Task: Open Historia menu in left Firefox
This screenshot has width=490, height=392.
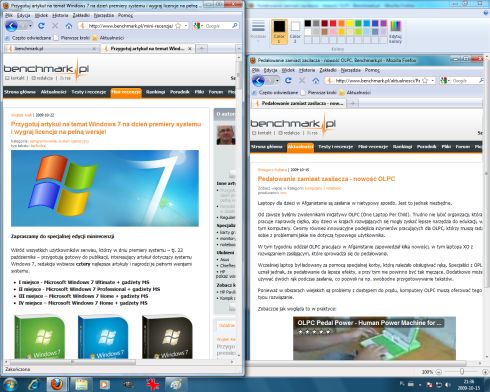Action: (60, 15)
